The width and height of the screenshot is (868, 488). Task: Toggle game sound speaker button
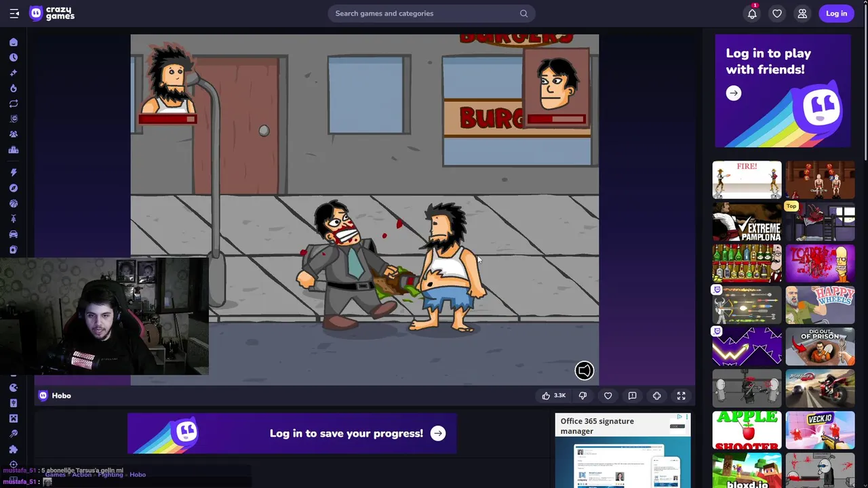584,370
